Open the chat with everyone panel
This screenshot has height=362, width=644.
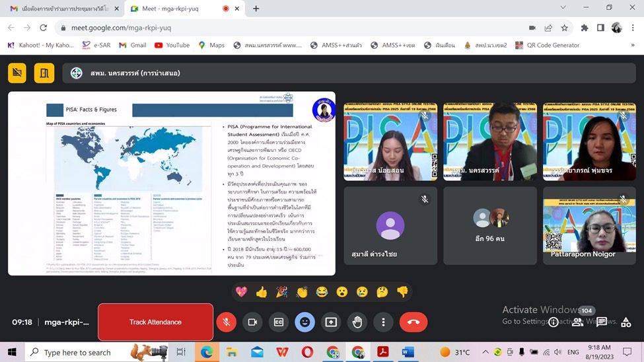(x=602, y=322)
